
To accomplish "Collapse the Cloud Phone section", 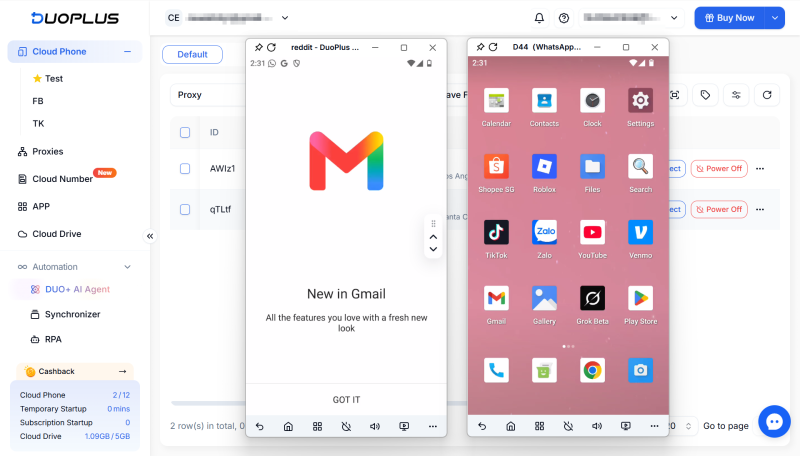I will click(127, 52).
